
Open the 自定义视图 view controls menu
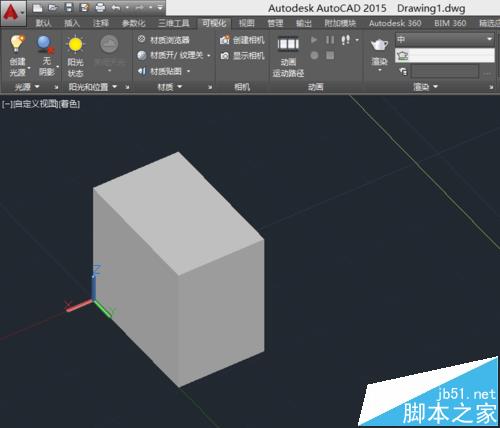click(35, 104)
